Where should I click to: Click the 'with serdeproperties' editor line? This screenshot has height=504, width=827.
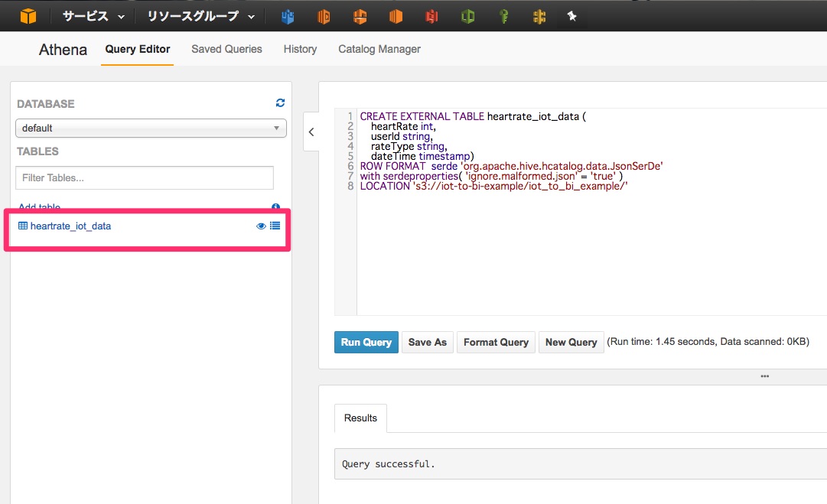491,176
